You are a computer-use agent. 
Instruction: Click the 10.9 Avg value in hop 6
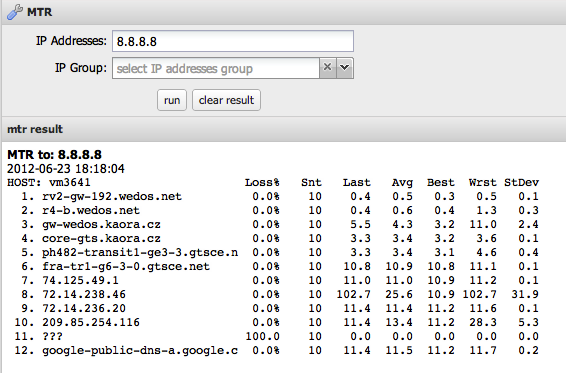pyautogui.click(x=399, y=266)
